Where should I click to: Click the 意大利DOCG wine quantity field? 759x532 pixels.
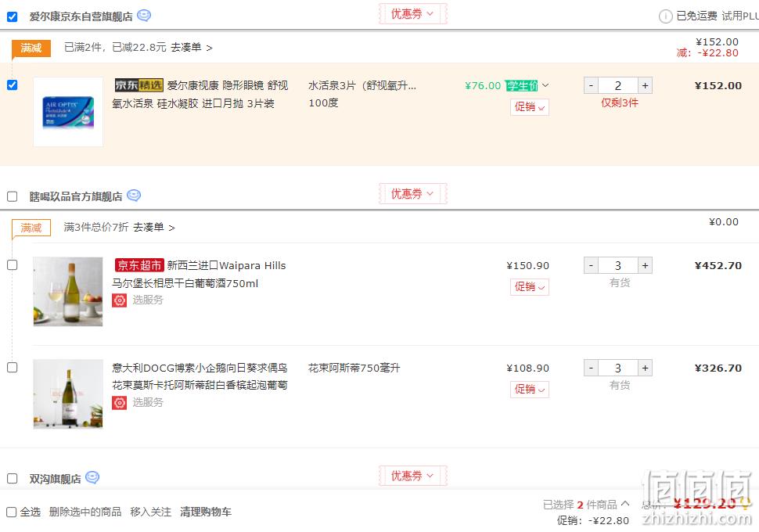click(618, 368)
